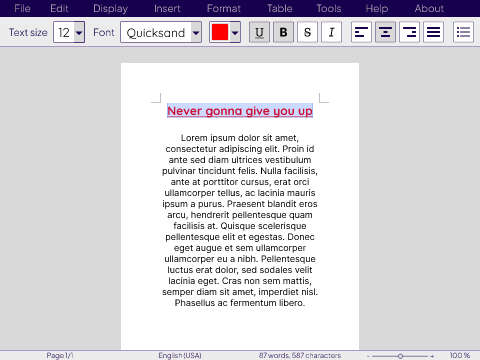Click the English (USA) language indicator
The width and height of the screenshot is (480, 360).
pyautogui.click(x=180, y=356)
